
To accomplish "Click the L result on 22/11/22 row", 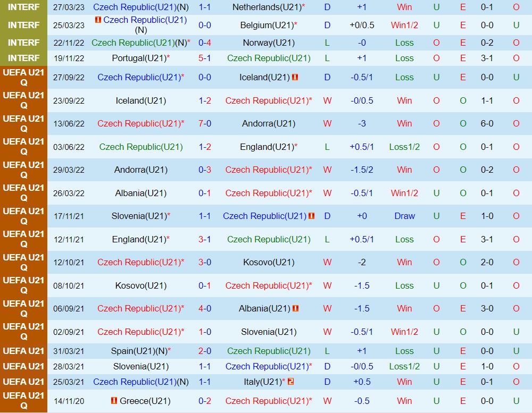I will 327,43.
